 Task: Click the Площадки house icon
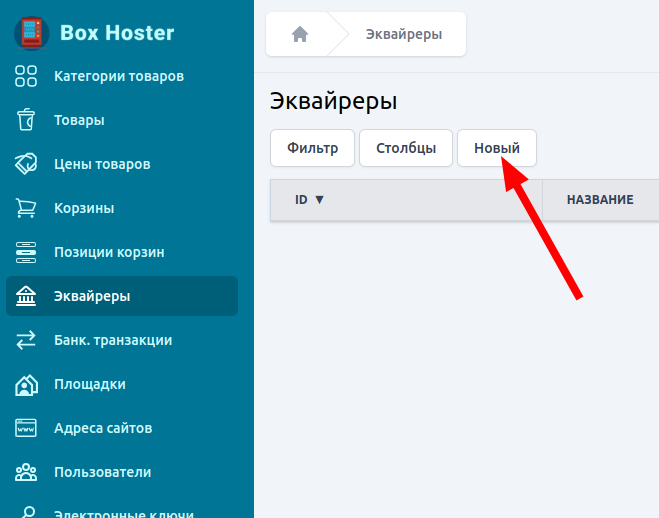click(26, 384)
